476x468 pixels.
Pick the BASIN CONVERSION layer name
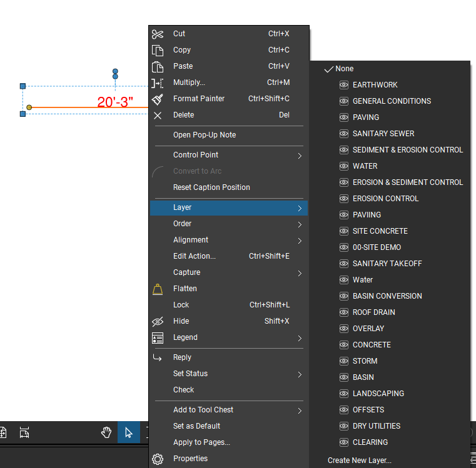tap(387, 296)
